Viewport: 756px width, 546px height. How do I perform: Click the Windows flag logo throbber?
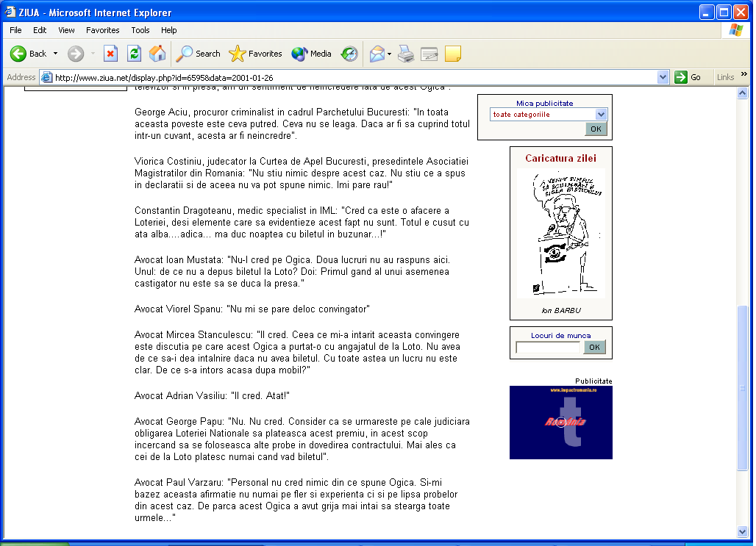pyautogui.click(x=735, y=30)
